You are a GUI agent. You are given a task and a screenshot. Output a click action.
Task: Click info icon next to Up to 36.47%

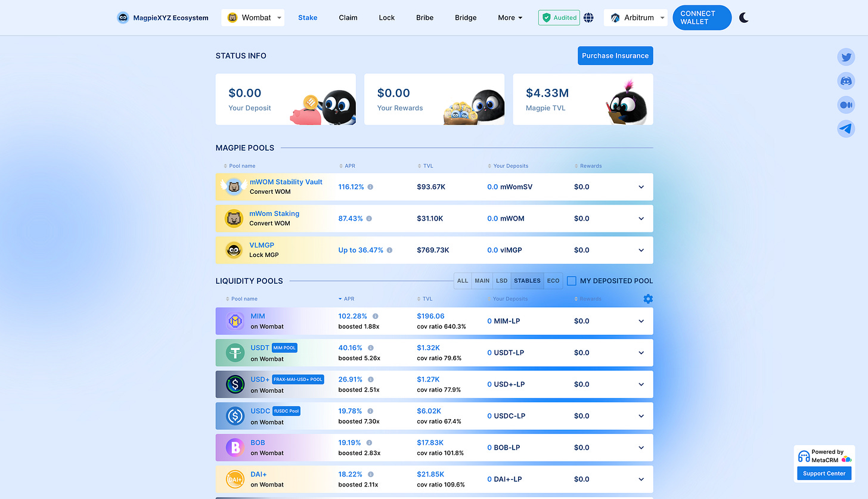(389, 250)
